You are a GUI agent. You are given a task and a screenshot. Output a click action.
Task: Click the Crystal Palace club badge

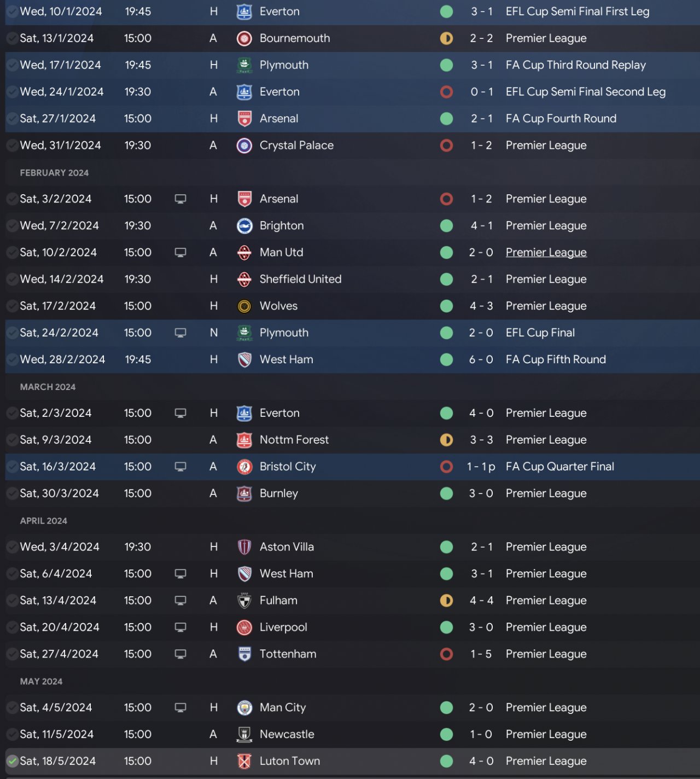244,146
